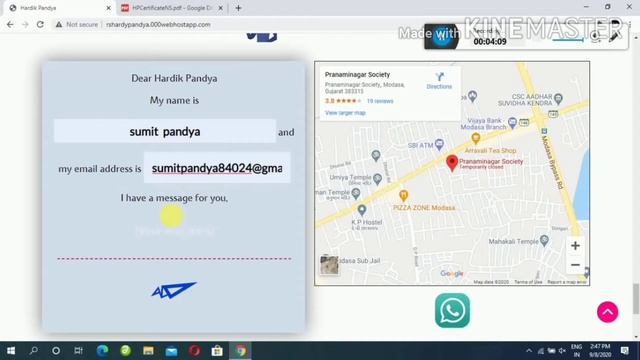
Task: Open the View larger map link
Action: pos(345,113)
